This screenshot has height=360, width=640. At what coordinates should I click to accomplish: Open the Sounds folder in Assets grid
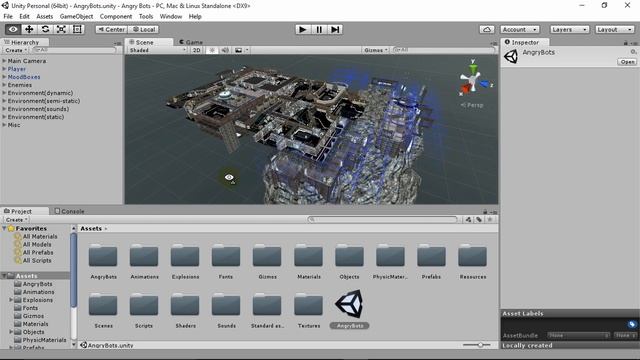click(226, 310)
